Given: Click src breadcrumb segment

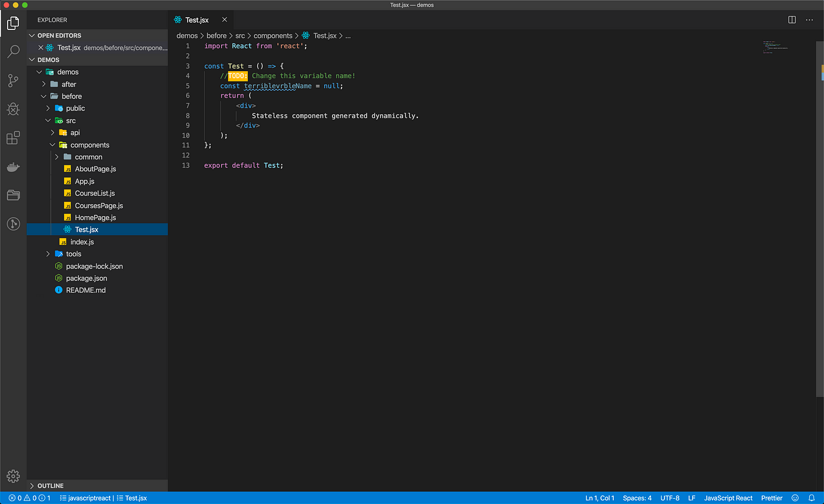Looking at the screenshot, I should tap(240, 36).
